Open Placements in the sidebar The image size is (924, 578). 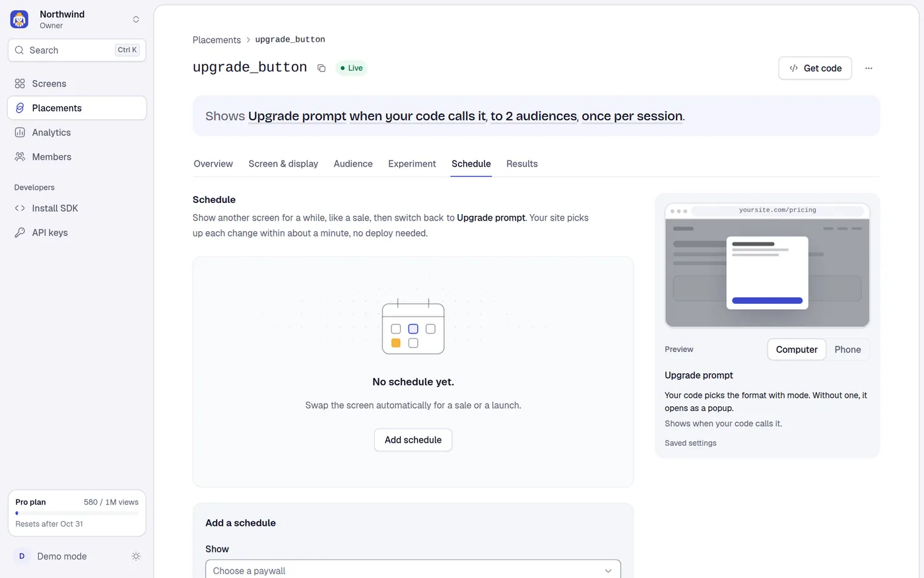pyautogui.click(x=77, y=108)
